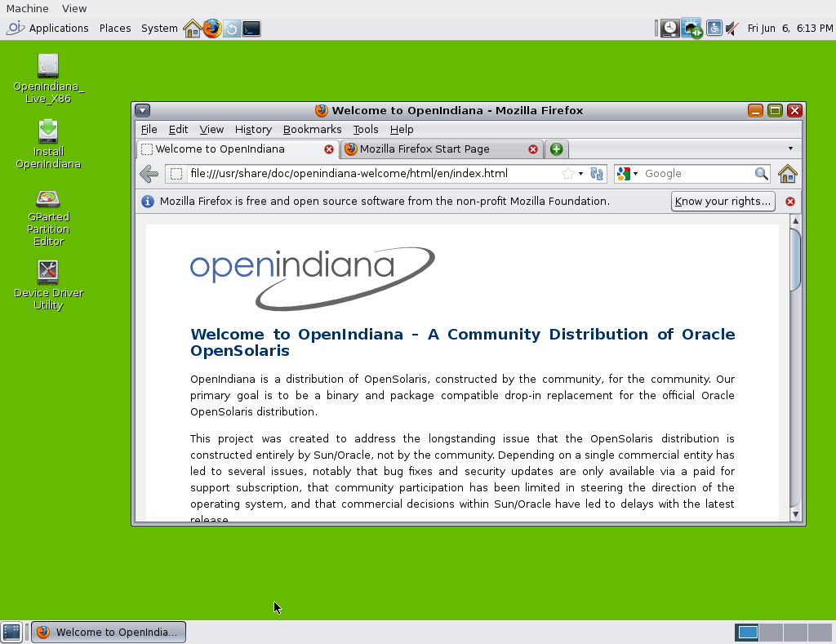Expand the address bar history dropdown

[580, 174]
